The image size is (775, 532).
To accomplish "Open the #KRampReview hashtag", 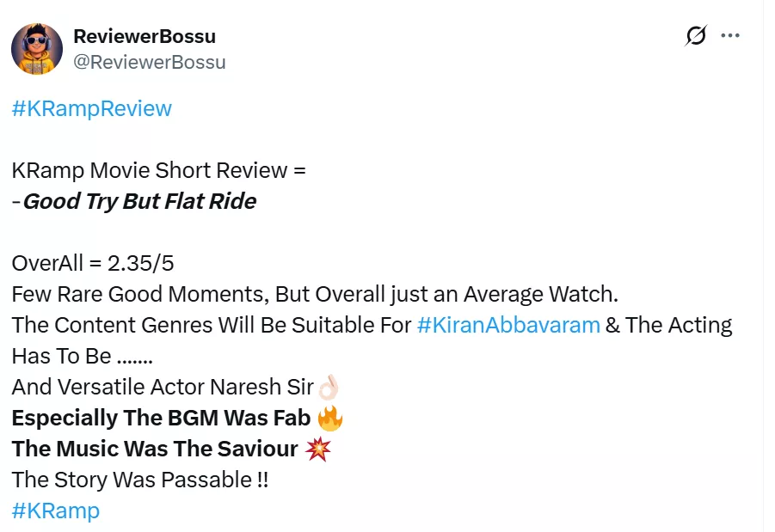I will [x=92, y=108].
